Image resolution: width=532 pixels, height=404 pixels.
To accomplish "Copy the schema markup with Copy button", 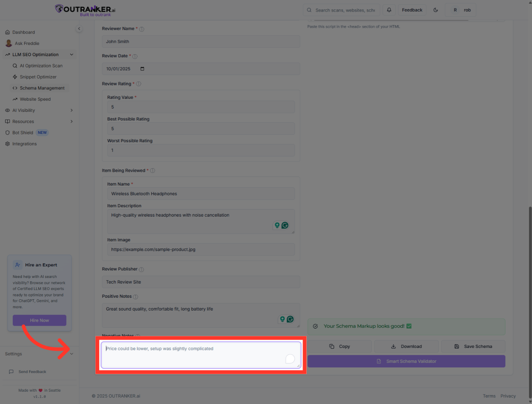I will click(340, 346).
